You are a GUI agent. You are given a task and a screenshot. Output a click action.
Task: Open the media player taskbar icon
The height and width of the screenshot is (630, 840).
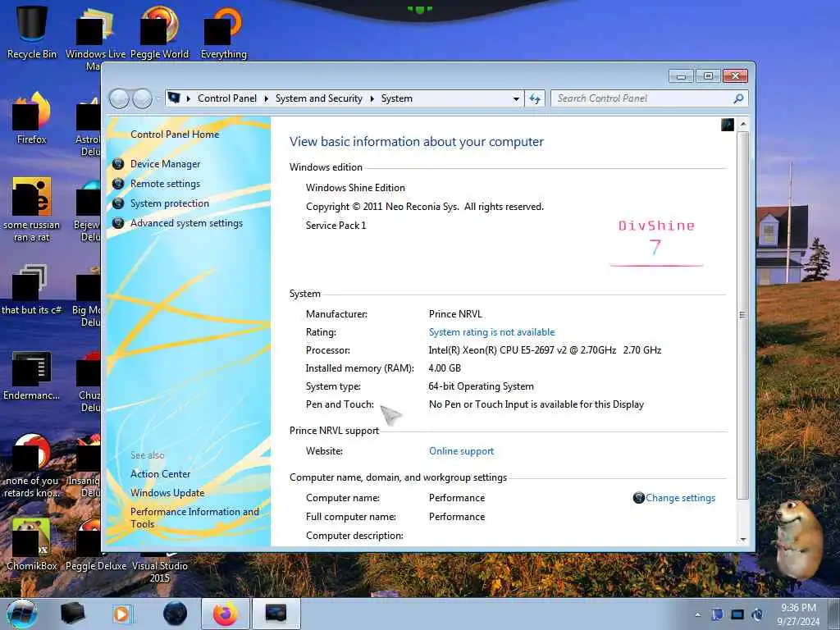pyautogui.click(x=121, y=614)
